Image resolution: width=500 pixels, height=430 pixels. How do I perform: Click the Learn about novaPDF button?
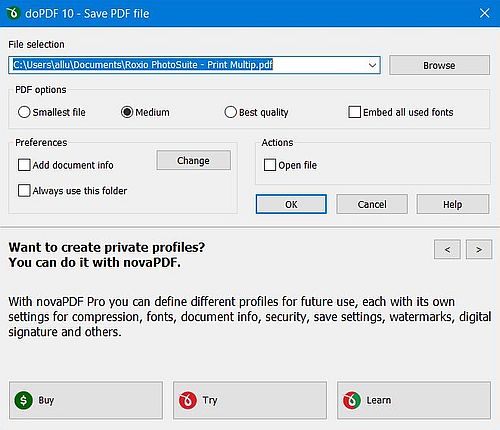click(x=414, y=400)
